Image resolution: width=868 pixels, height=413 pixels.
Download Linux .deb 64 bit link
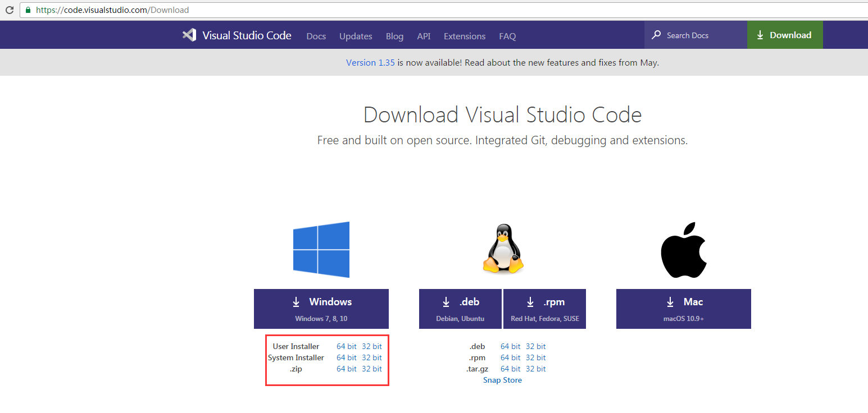pyautogui.click(x=511, y=346)
